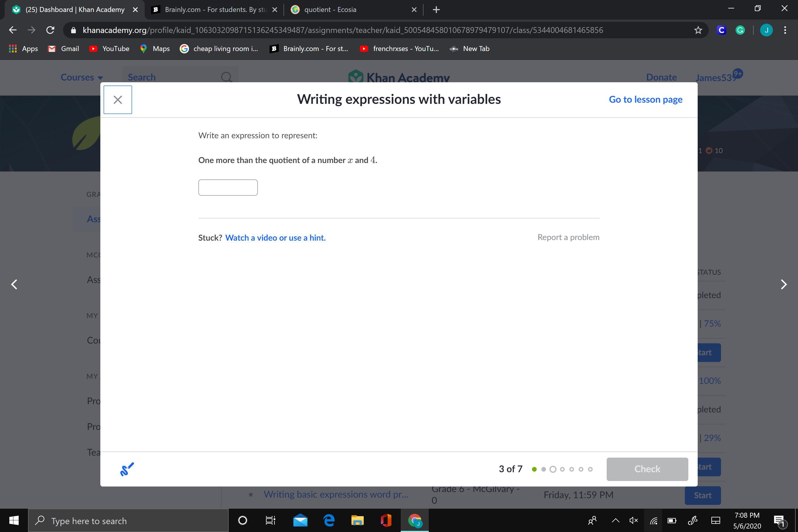Bookmark page with the star icon
This screenshot has width=798, height=532.
[698, 30]
